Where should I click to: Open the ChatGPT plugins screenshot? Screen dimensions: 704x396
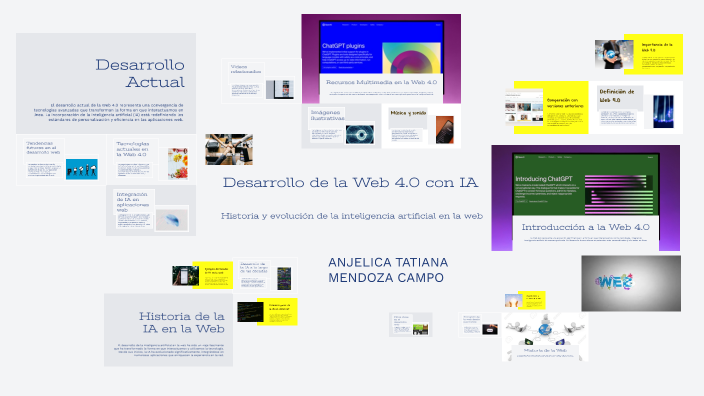click(381, 47)
